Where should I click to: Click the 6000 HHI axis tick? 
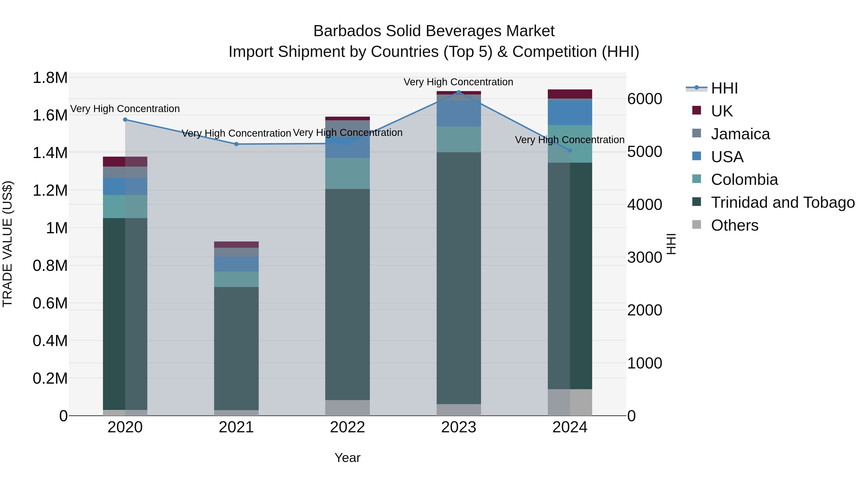click(x=644, y=99)
